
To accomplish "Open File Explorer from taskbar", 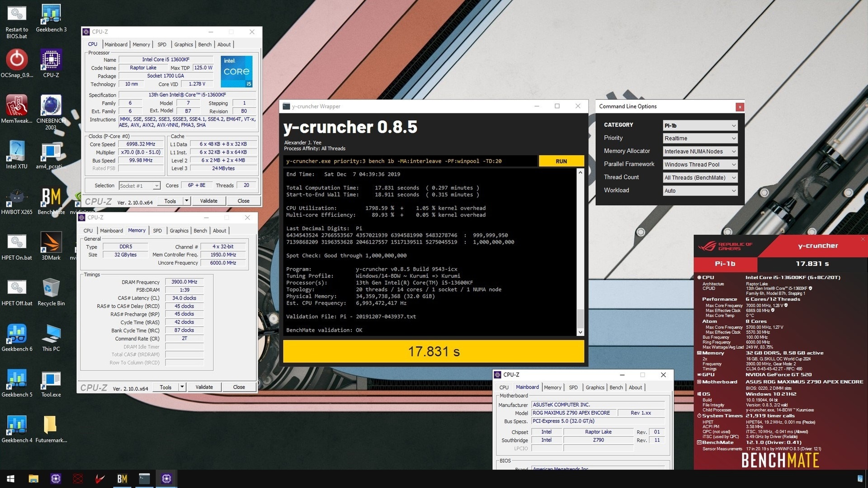I will tap(33, 479).
